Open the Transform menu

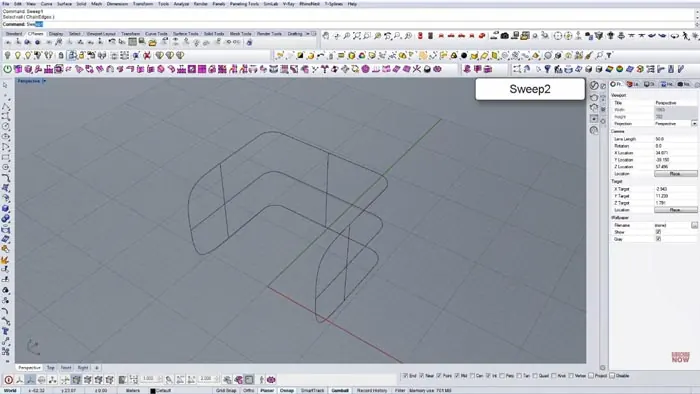coord(143,4)
